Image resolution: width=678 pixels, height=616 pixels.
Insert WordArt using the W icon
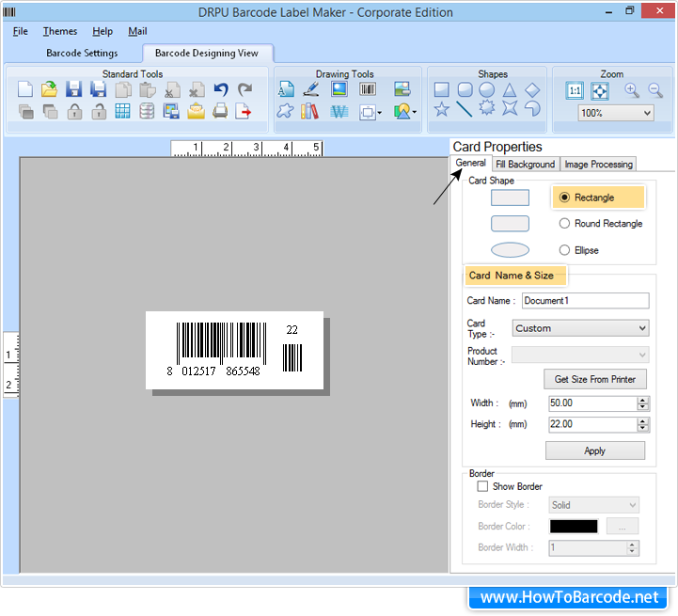339,112
